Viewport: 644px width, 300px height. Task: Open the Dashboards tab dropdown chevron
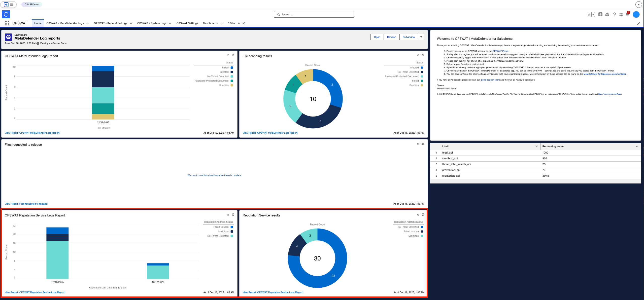click(x=221, y=23)
